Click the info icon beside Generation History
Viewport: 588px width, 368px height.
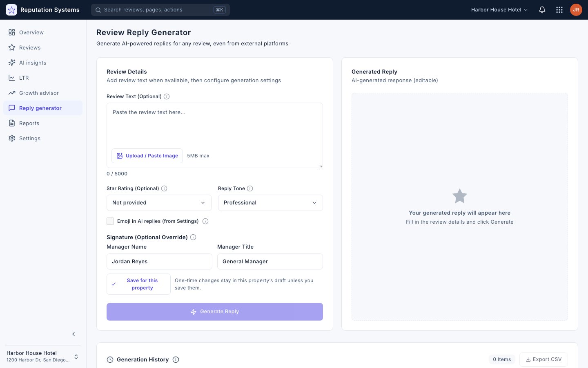click(x=176, y=360)
